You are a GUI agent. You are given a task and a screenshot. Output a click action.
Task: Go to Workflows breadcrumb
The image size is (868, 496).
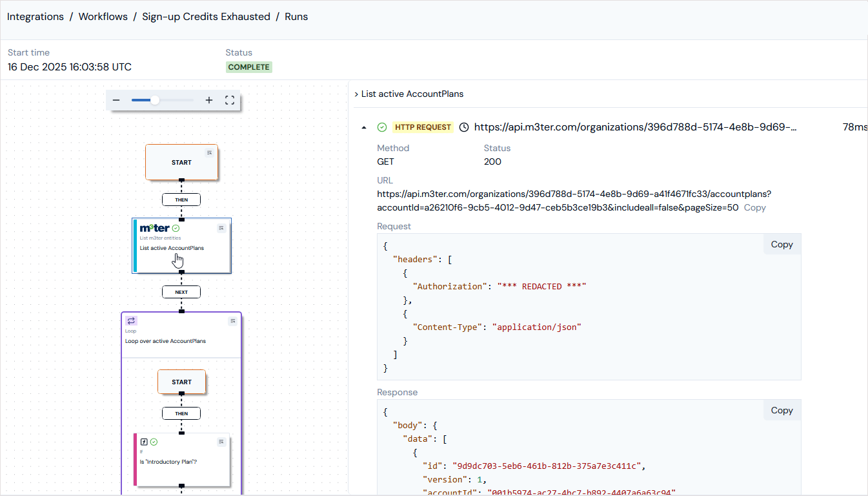pyautogui.click(x=103, y=17)
